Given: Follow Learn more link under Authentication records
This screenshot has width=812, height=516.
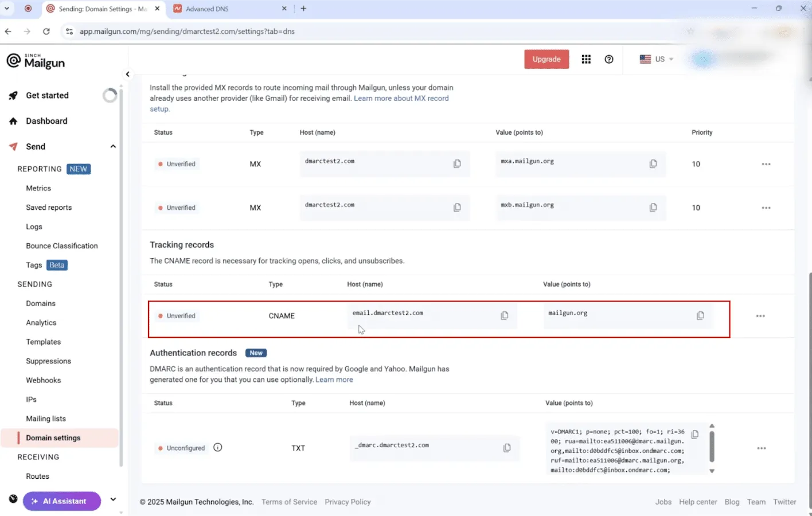Looking at the screenshot, I should click(x=334, y=380).
